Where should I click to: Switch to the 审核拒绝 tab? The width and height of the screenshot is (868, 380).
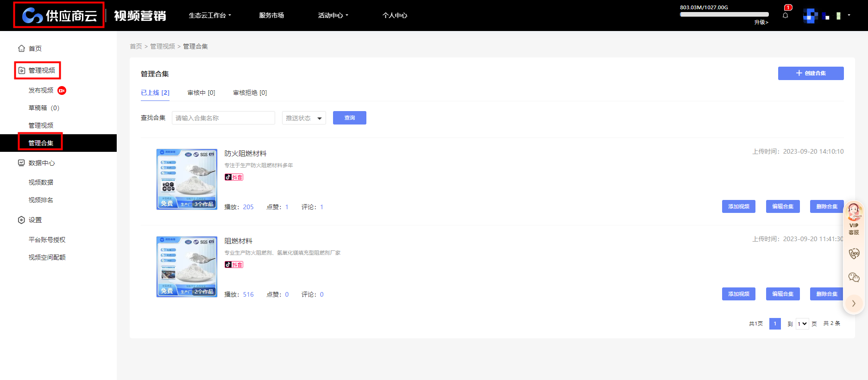coord(250,93)
